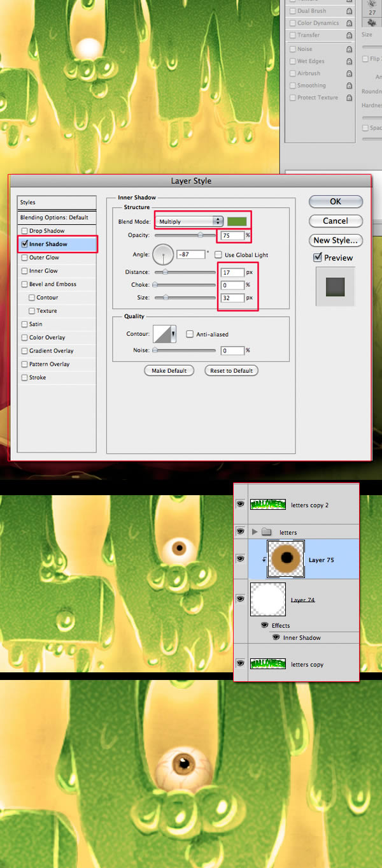
Task: Click the Size slider in Layer Style
Action: click(185, 298)
